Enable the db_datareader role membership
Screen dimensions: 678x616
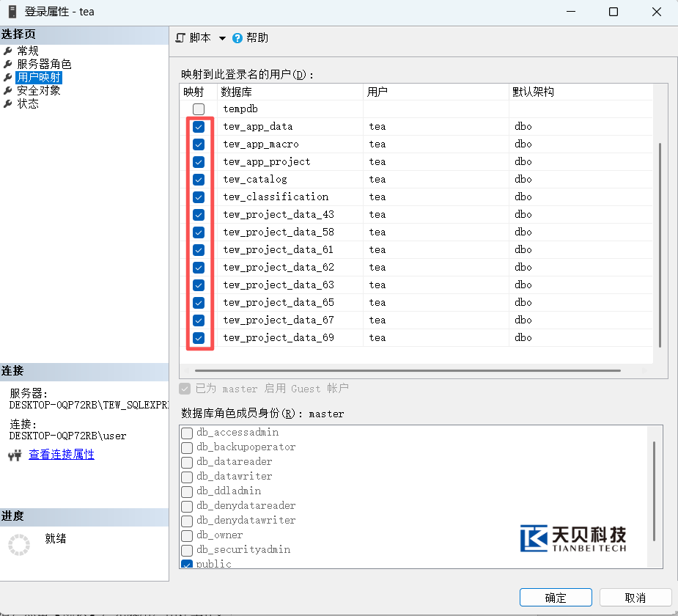point(188,462)
